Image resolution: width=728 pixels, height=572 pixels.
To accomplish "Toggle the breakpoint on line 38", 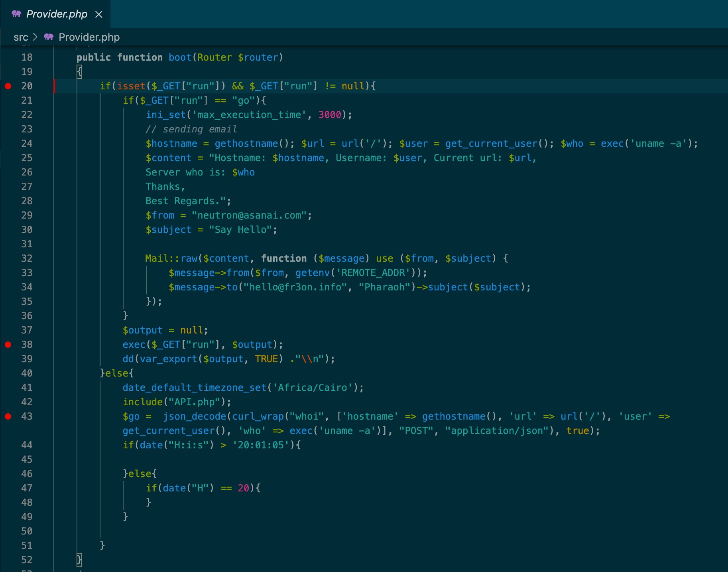I will tap(8, 345).
